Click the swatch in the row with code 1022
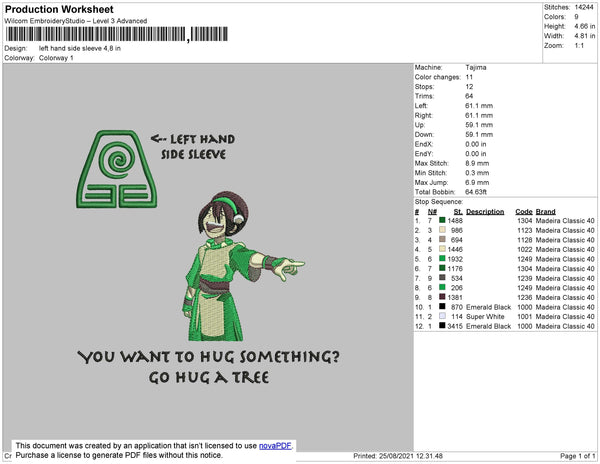This screenshot has width=600, height=464. 442,249
